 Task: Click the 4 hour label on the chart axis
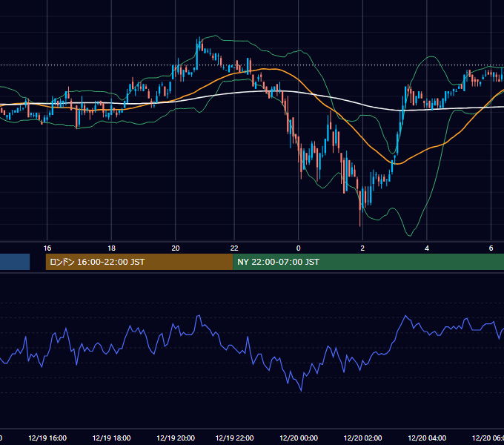tap(426, 248)
